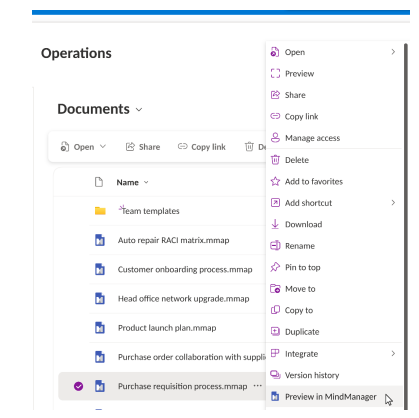Screen dimensions: 419x418
Task: Choose Rename from the context menu
Action: tap(334, 246)
